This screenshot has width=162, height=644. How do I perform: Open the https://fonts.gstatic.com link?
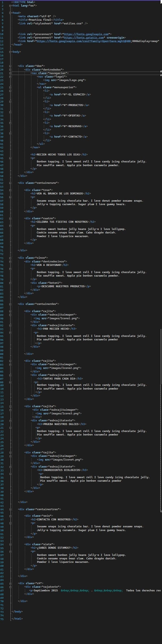[84, 38]
